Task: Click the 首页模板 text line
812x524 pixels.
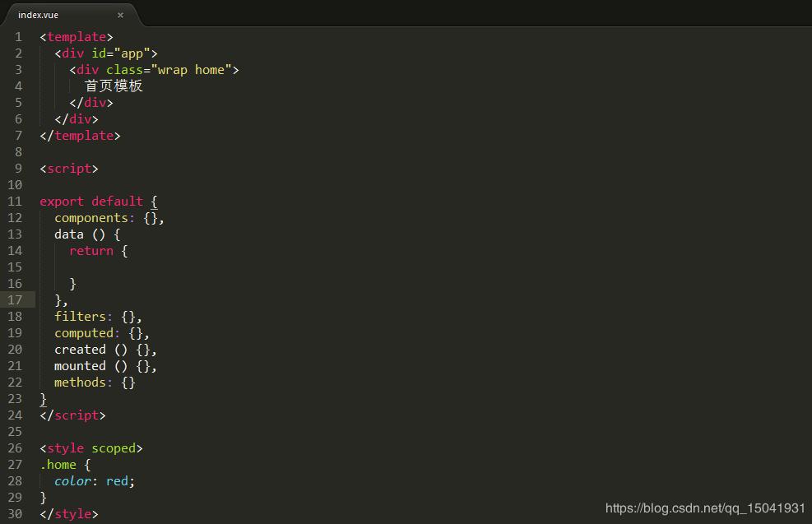Action: coord(114,86)
